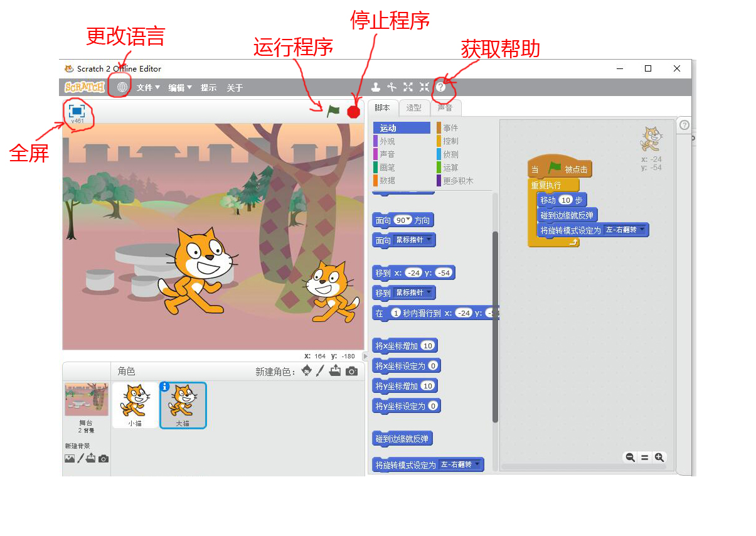Screen dimensions: 756x536
Task: Switch stage to full screen mode
Action: [x=77, y=110]
